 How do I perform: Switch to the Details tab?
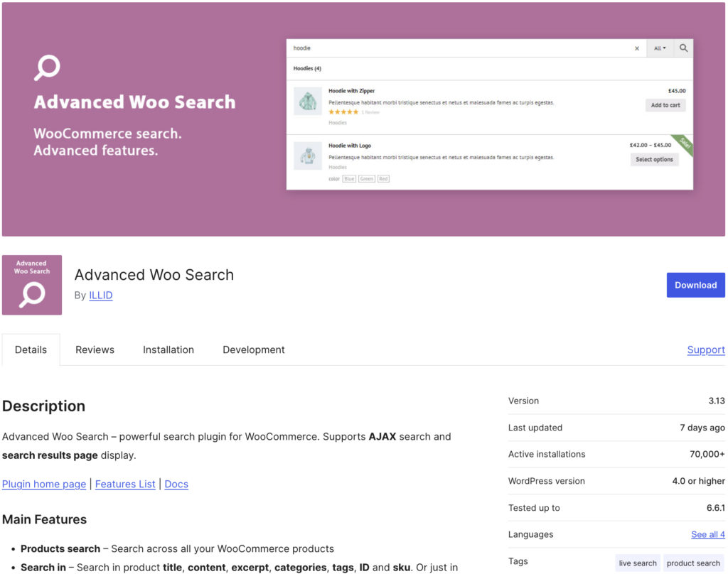(31, 350)
